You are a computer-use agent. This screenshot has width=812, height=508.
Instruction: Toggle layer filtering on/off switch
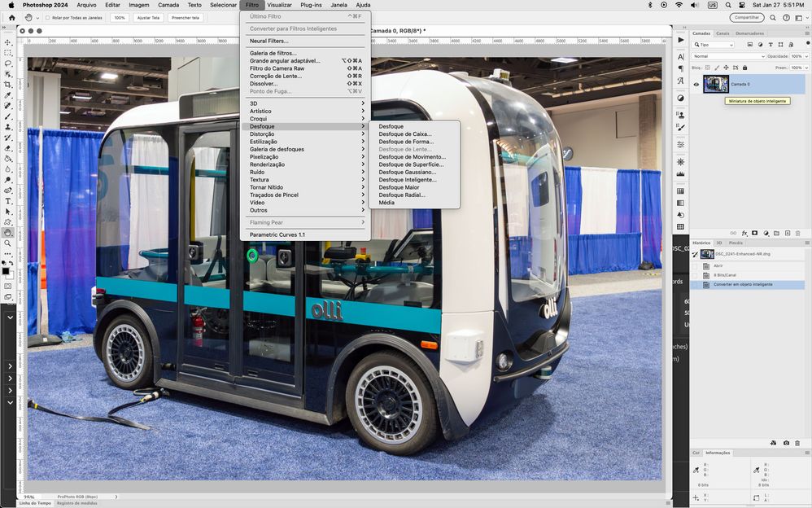point(807,43)
